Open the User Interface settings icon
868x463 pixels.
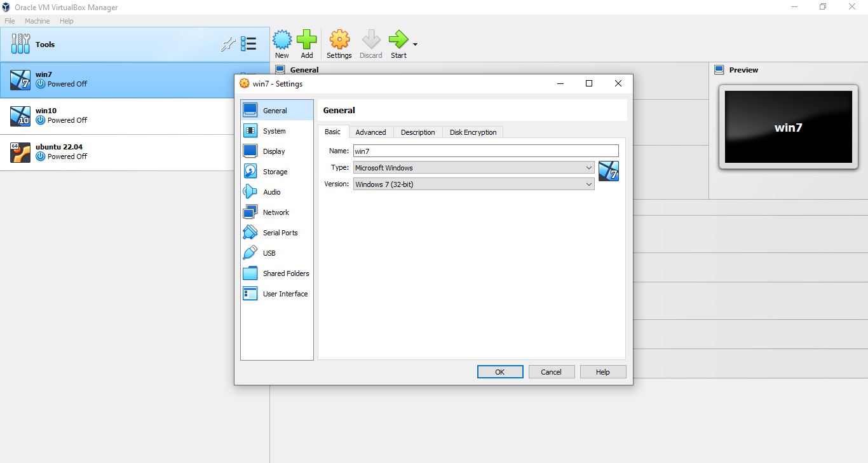250,293
